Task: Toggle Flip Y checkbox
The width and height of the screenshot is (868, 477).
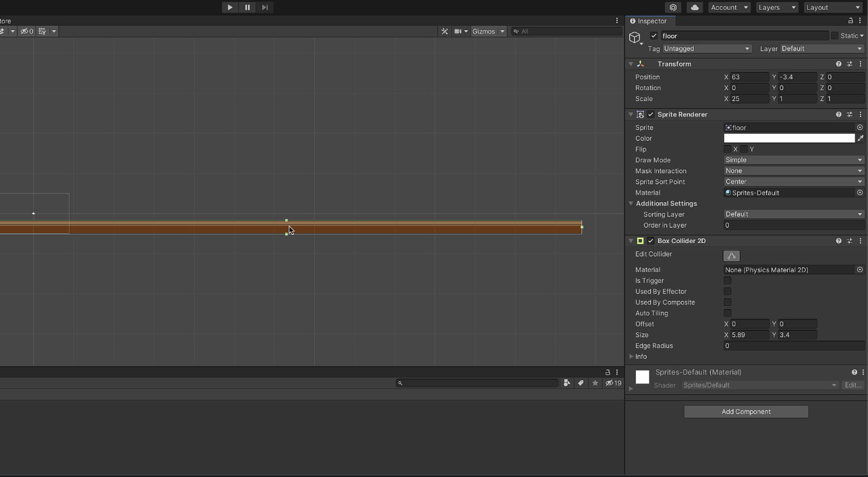Action: [x=744, y=149]
